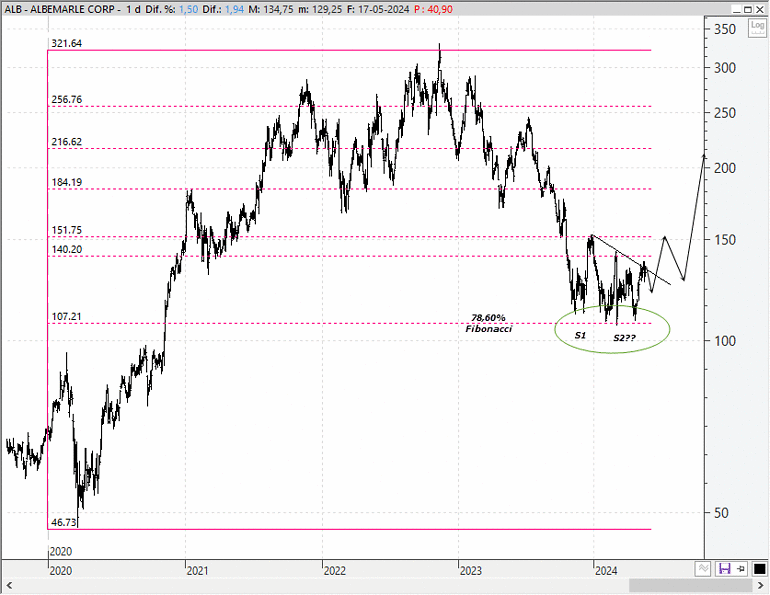This screenshot has height=595, width=770.
Task: Open the black color swatch
Action: pyautogui.click(x=759, y=569)
